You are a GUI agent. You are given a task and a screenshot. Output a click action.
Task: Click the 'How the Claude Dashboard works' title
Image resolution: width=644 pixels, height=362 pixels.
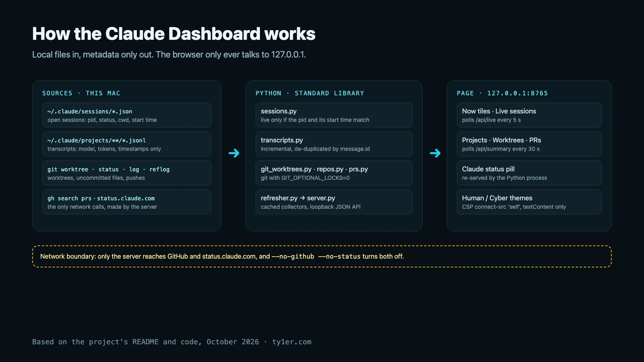click(174, 34)
